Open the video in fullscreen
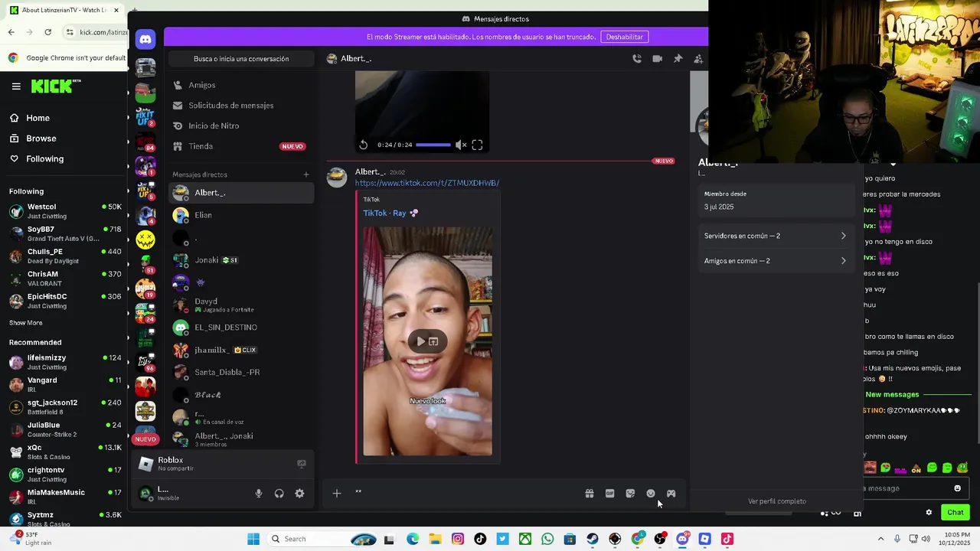 477,145
